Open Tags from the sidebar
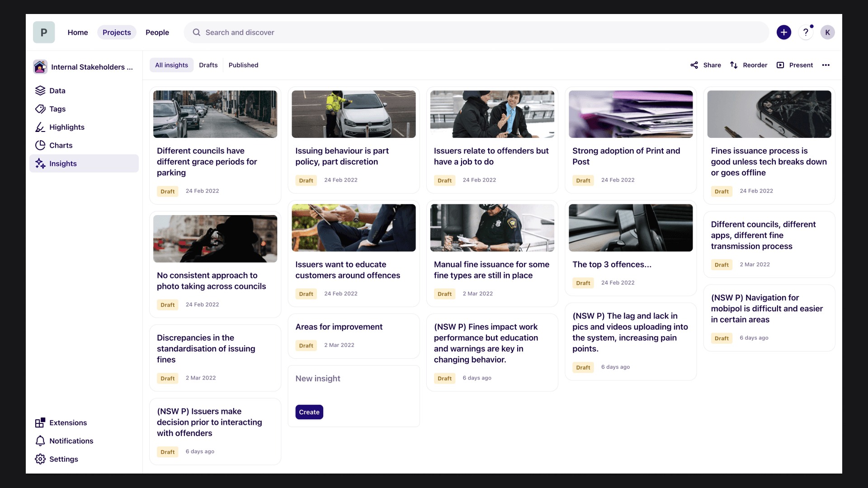Viewport: 868px width, 488px height. (x=57, y=109)
